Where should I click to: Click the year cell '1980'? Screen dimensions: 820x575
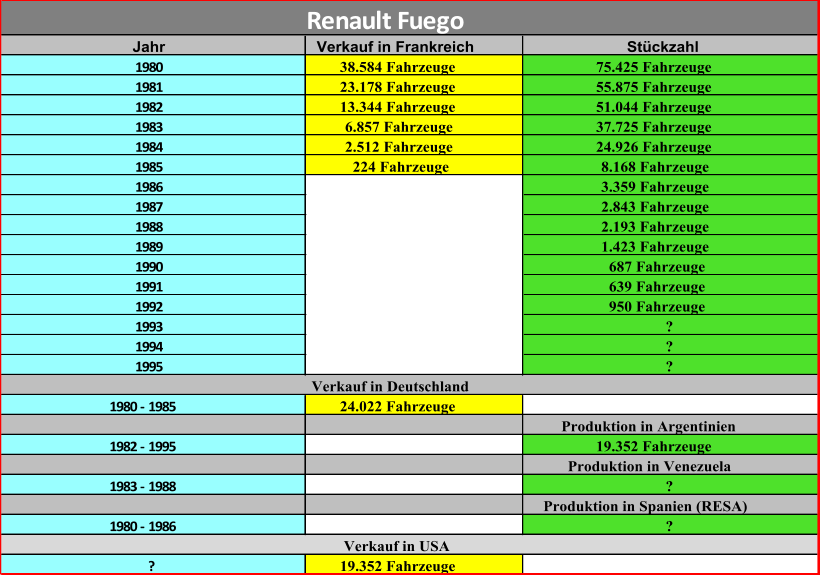(153, 65)
